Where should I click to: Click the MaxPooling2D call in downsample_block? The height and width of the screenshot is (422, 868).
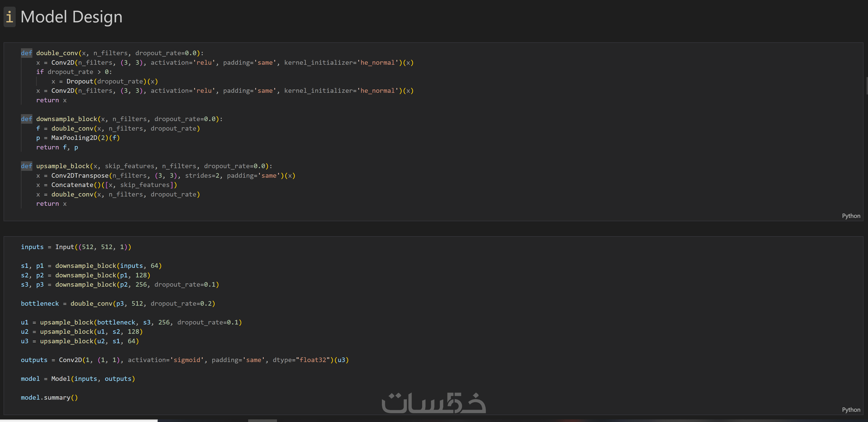point(74,138)
